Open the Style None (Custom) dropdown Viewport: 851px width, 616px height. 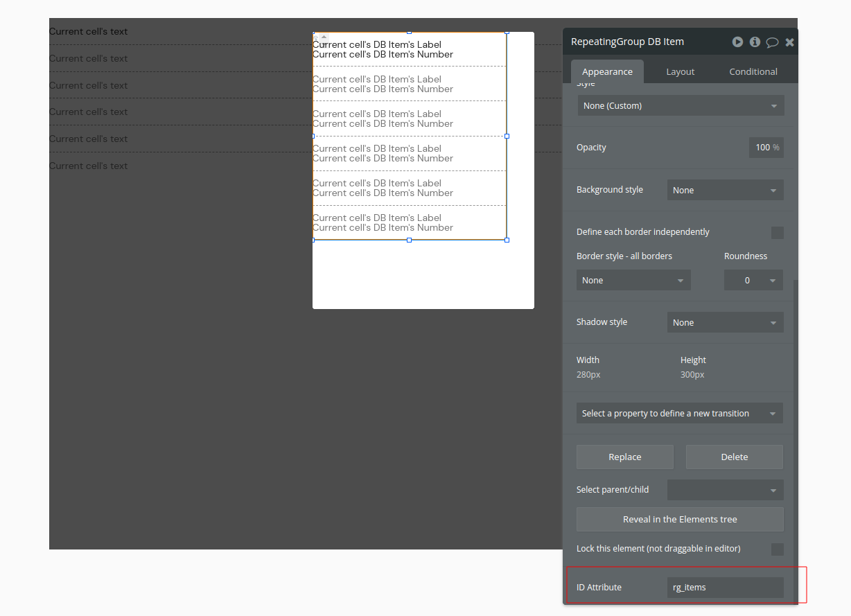click(x=681, y=106)
